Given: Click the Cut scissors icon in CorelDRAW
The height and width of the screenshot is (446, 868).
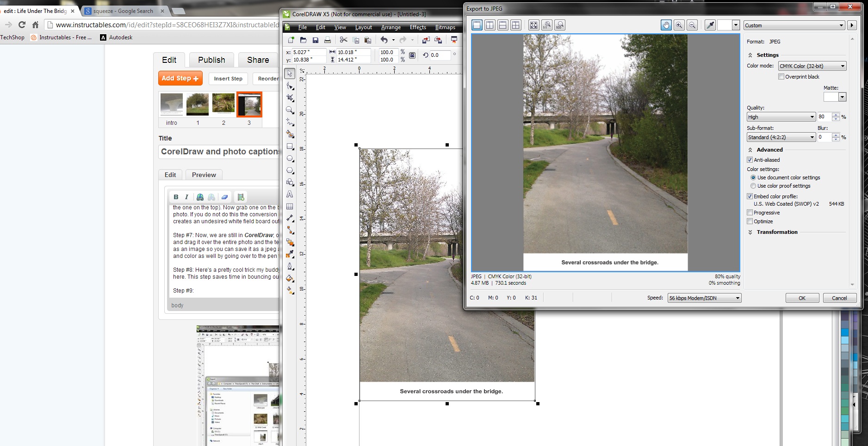Looking at the screenshot, I should (343, 40).
